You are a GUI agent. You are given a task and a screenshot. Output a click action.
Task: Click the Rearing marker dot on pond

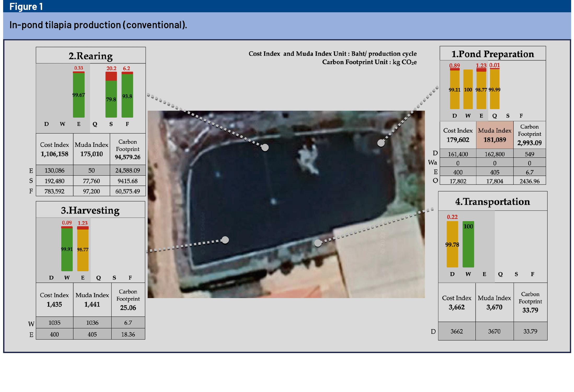tap(265, 147)
